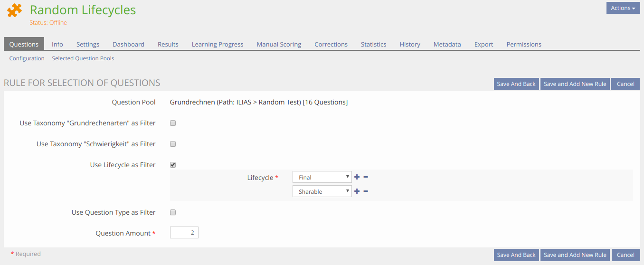This screenshot has height=265, width=644.
Task: Open the Sharable lifecycle dropdown
Action: click(x=322, y=191)
